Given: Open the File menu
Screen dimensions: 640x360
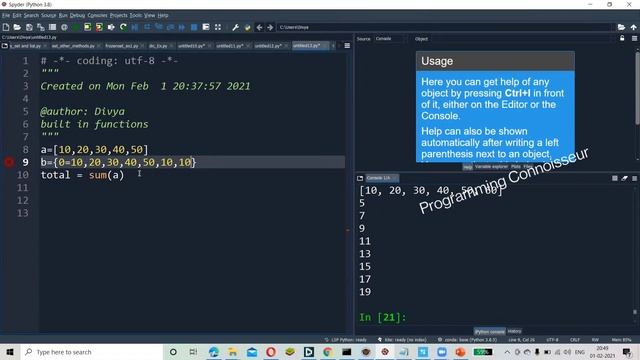Looking at the screenshot, I should 6,15.
